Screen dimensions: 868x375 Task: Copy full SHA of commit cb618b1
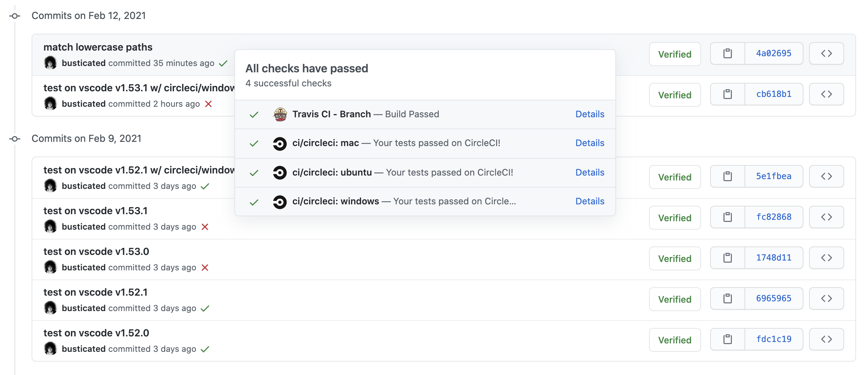click(x=728, y=94)
